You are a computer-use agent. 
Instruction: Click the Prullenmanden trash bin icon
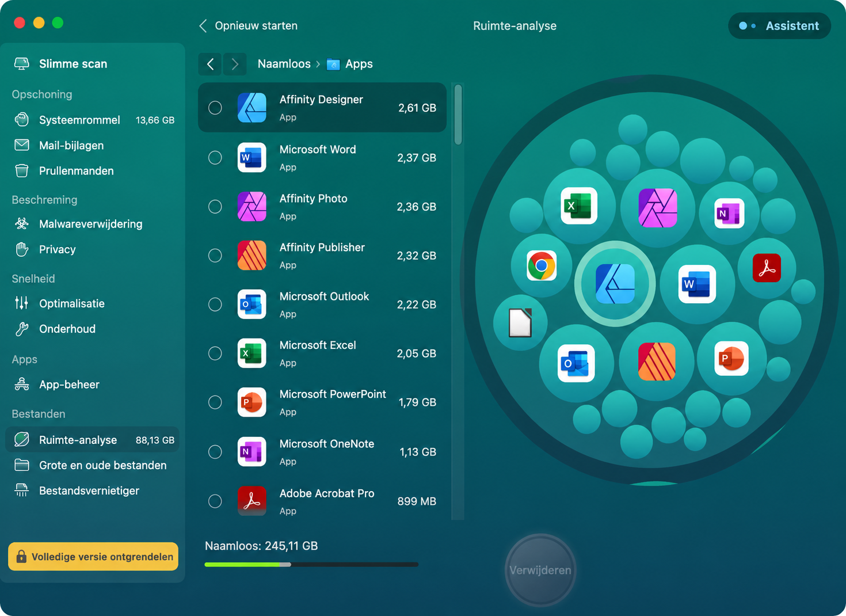click(22, 170)
